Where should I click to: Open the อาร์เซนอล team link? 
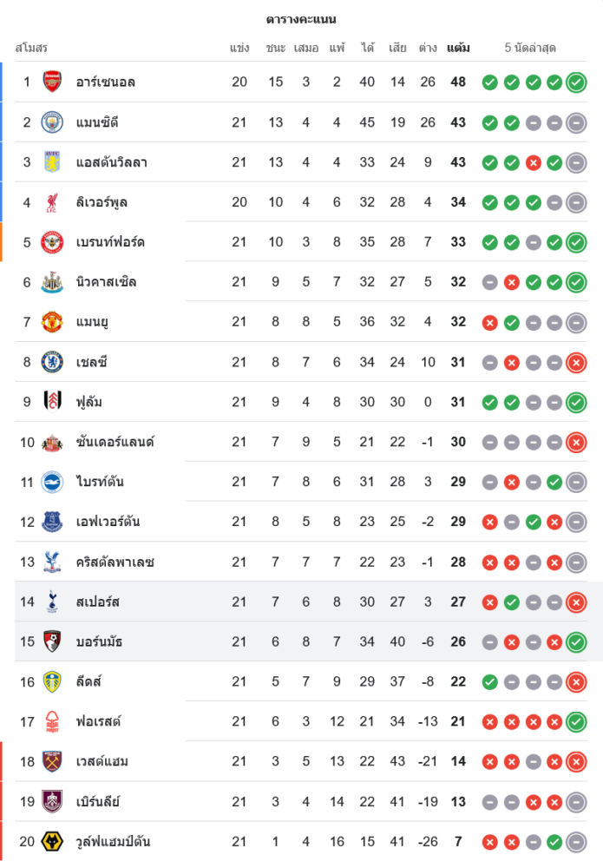pos(105,82)
